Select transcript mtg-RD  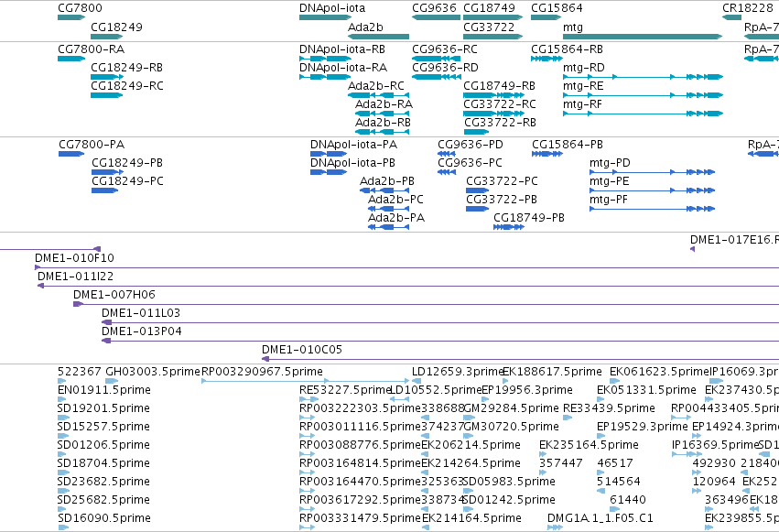coord(584,68)
